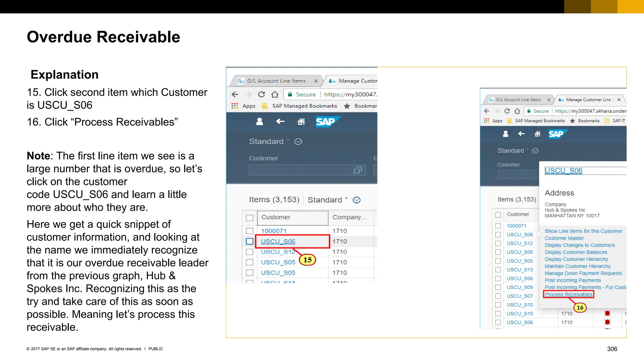This screenshot has width=644, height=362.
Task: Click SAP shell back arrow, step-15 screenshot
Action: click(280, 121)
